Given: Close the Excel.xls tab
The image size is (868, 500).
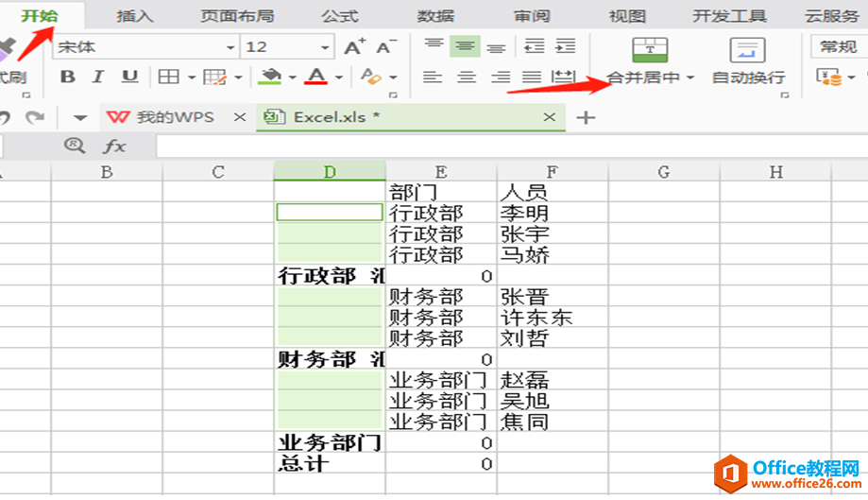Looking at the screenshot, I should click(x=549, y=117).
